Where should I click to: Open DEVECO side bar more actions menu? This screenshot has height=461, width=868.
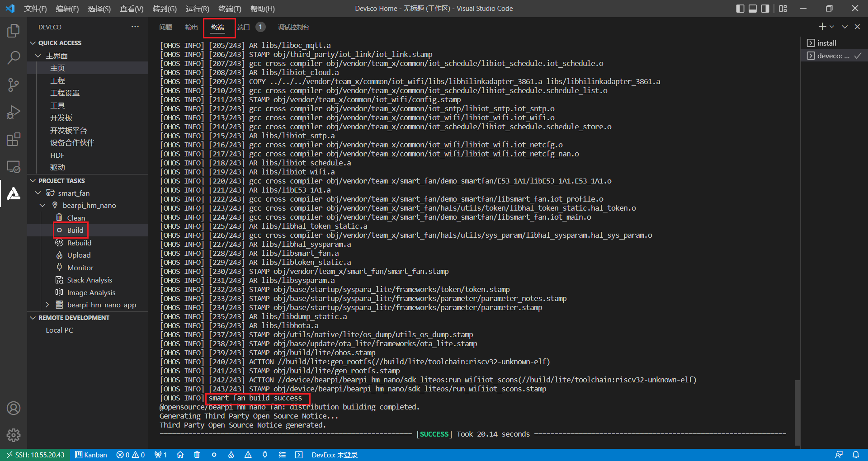(135, 27)
